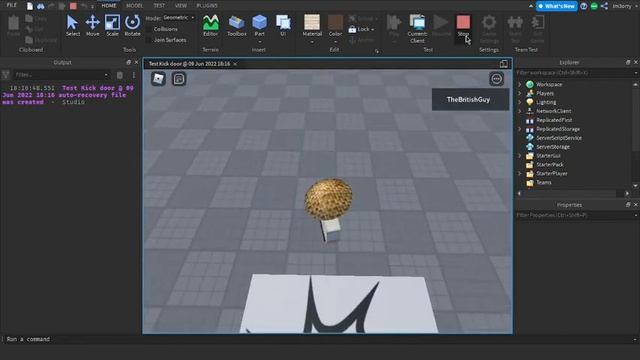
Task: Click the What's New button
Action: [557, 6]
